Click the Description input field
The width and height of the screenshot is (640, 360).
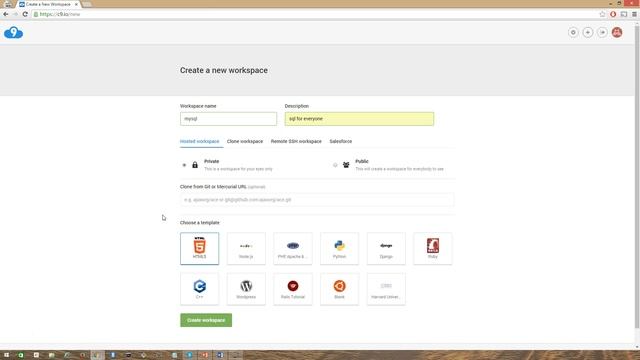click(x=360, y=119)
